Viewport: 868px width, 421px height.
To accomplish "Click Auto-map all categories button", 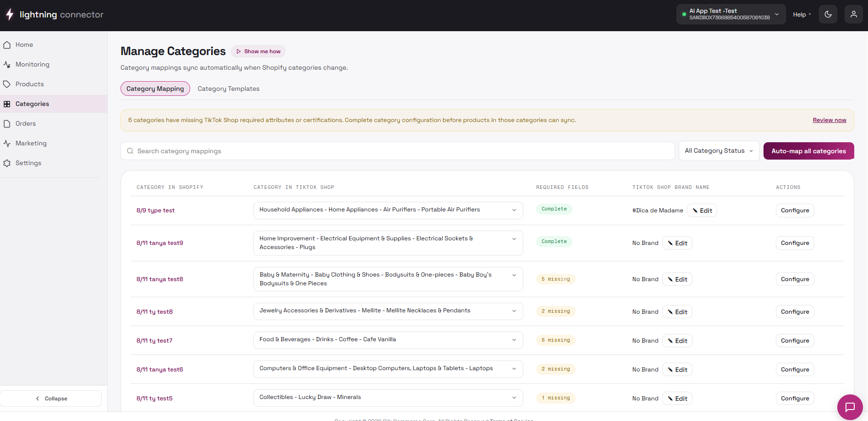I will (x=808, y=151).
